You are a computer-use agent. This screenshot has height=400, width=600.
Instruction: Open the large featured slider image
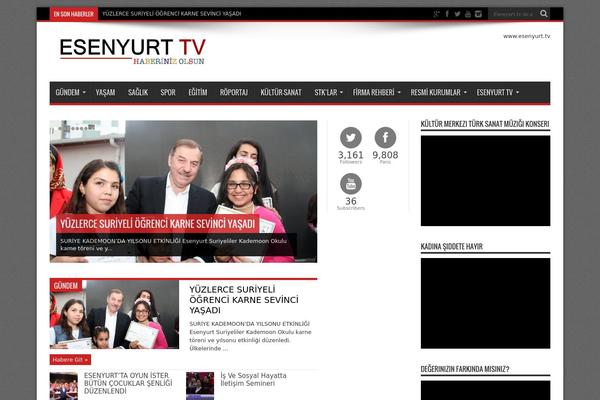point(183,191)
